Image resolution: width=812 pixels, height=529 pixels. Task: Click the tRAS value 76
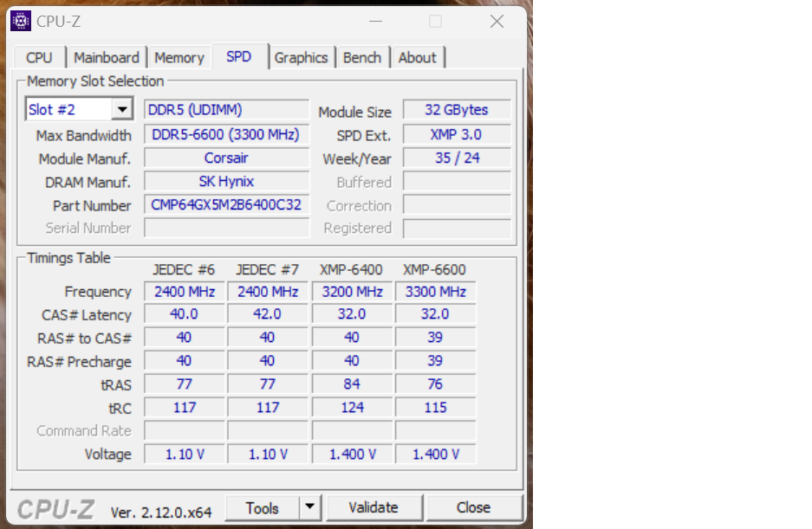[x=436, y=384]
